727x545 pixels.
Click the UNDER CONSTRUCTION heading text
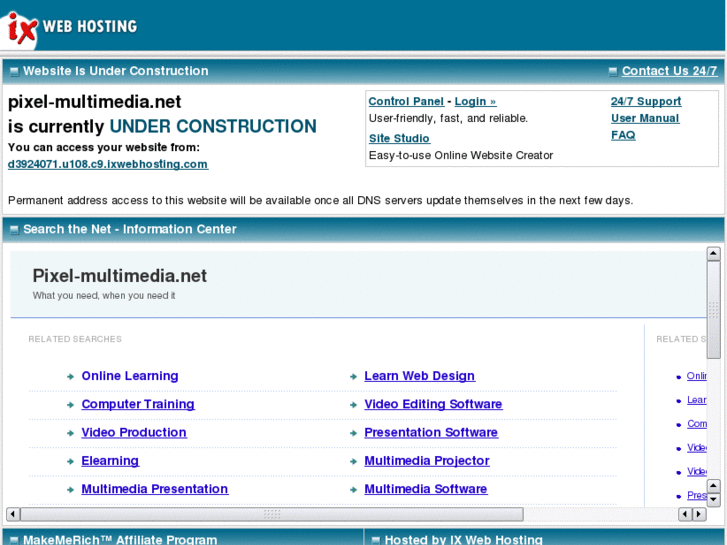(x=213, y=126)
